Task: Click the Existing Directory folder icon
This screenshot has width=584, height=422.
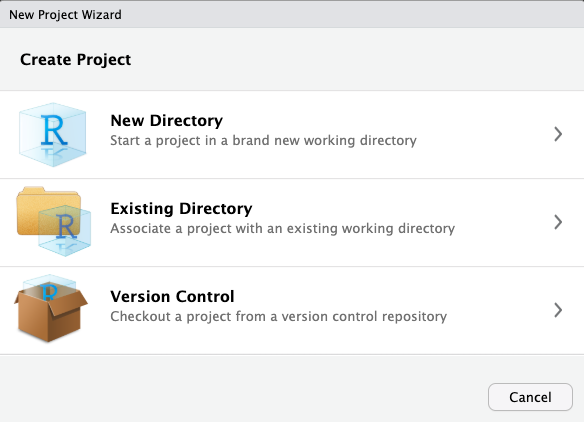Action: (x=54, y=222)
